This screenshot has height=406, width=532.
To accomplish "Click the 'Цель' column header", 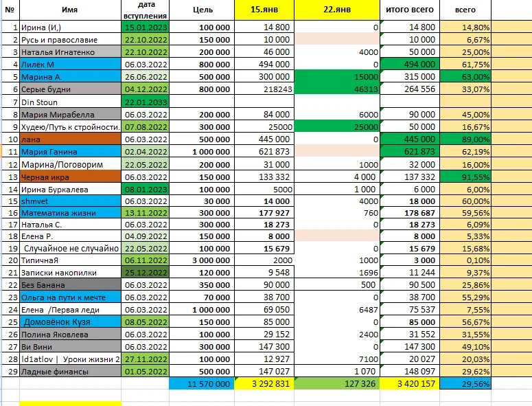I will pyautogui.click(x=202, y=10).
